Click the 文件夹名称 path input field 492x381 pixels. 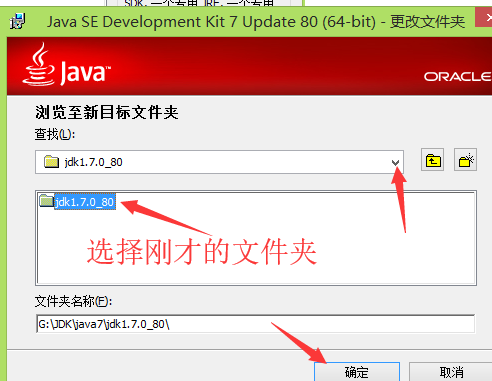[x=255, y=324]
